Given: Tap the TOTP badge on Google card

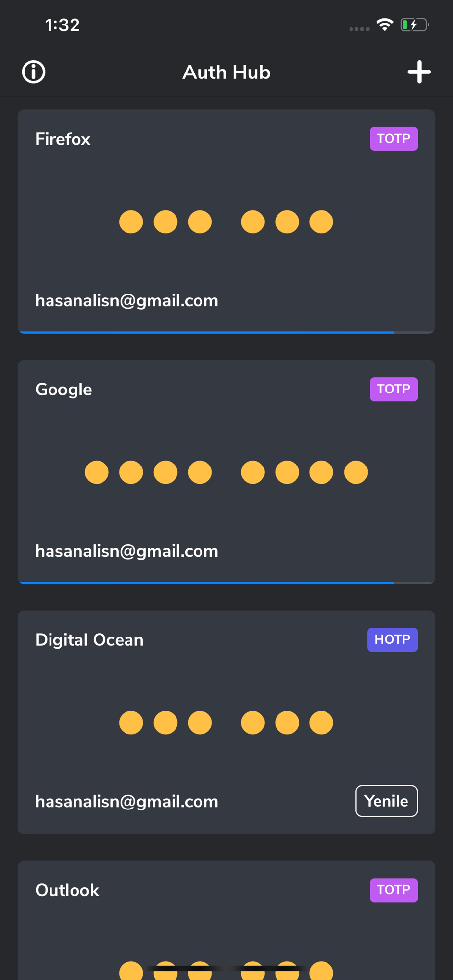Looking at the screenshot, I should [394, 389].
